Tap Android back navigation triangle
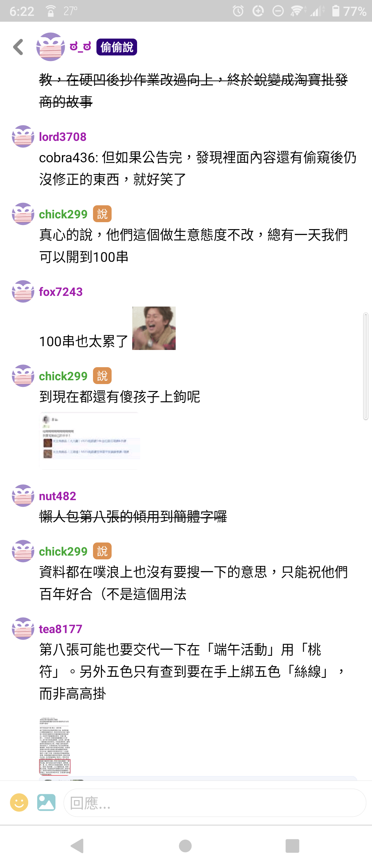Image resolution: width=372 pixels, height=868 pixels. pyautogui.click(x=77, y=846)
